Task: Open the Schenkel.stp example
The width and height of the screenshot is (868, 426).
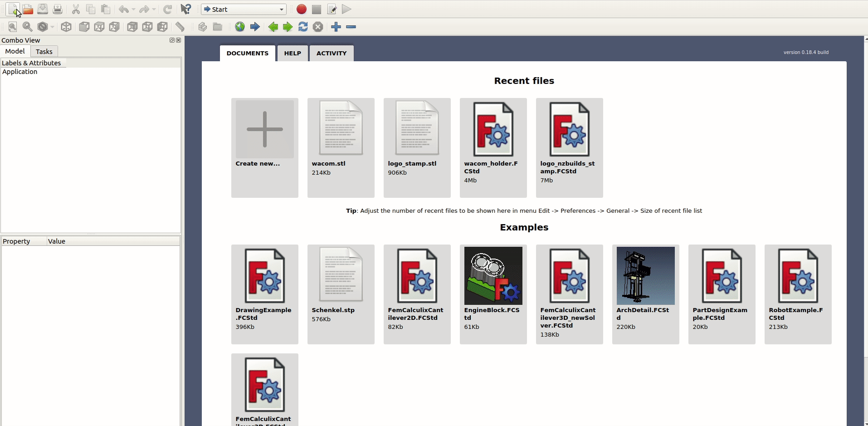Action: click(341, 294)
